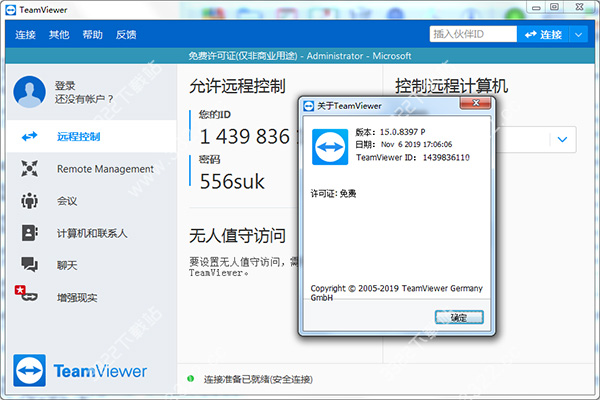Click the TeamViewer logo at bottom left
The height and width of the screenshot is (400, 600).
point(29,370)
